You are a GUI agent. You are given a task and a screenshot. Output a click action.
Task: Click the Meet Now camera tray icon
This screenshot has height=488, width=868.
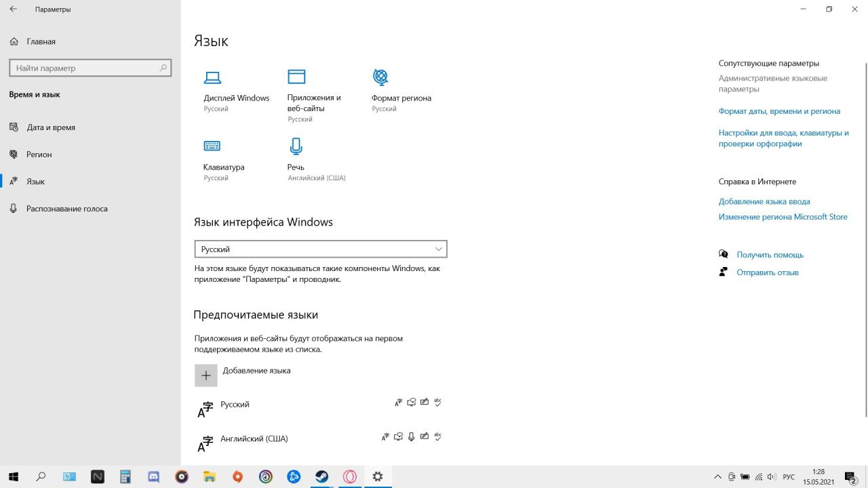tap(732, 477)
